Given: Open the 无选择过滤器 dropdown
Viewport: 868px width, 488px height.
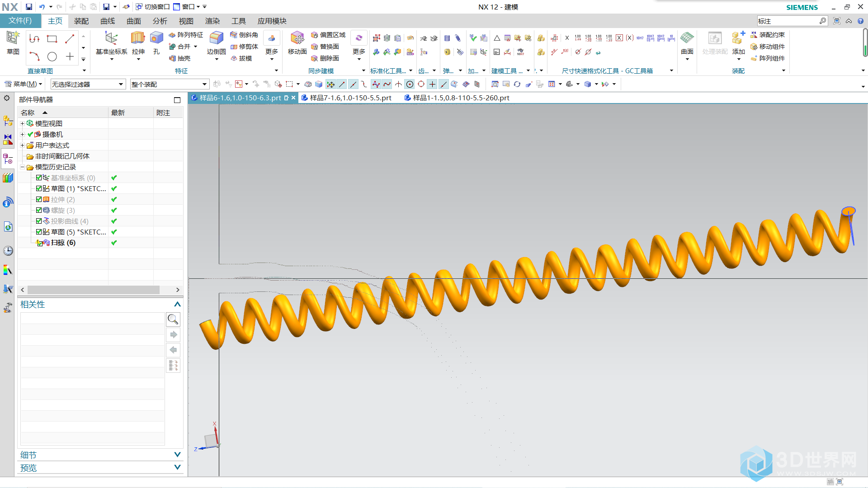Looking at the screenshot, I should (88, 84).
